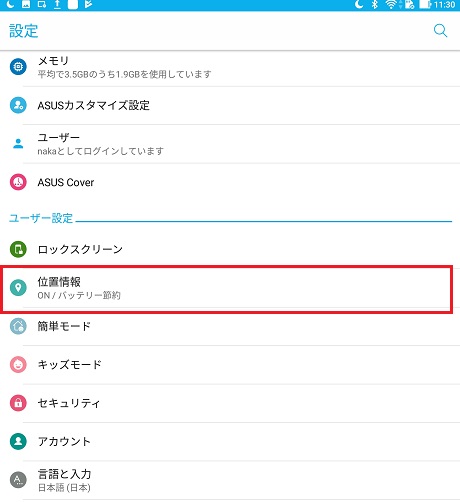
Task: Tap the kids mode face icon
Action: (18, 364)
